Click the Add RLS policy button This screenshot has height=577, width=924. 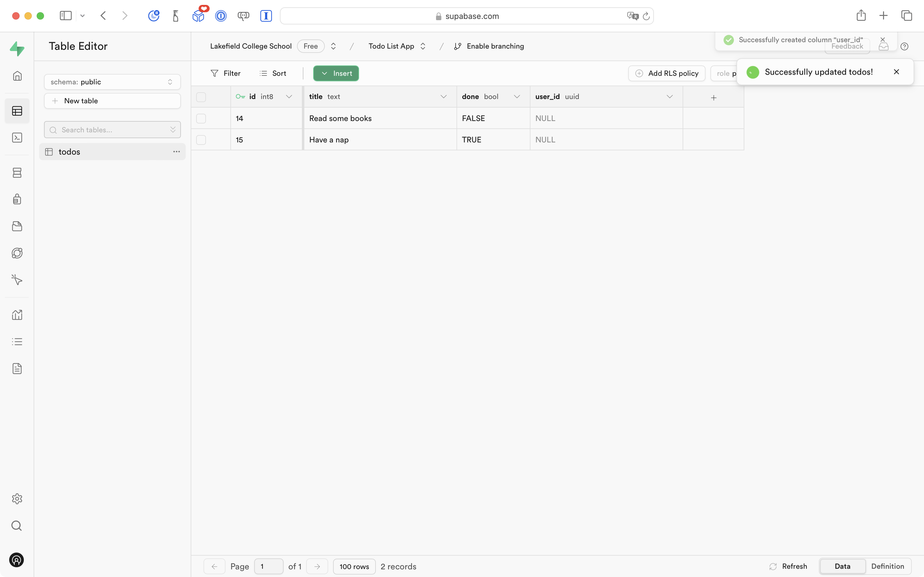[x=666, y=73]
